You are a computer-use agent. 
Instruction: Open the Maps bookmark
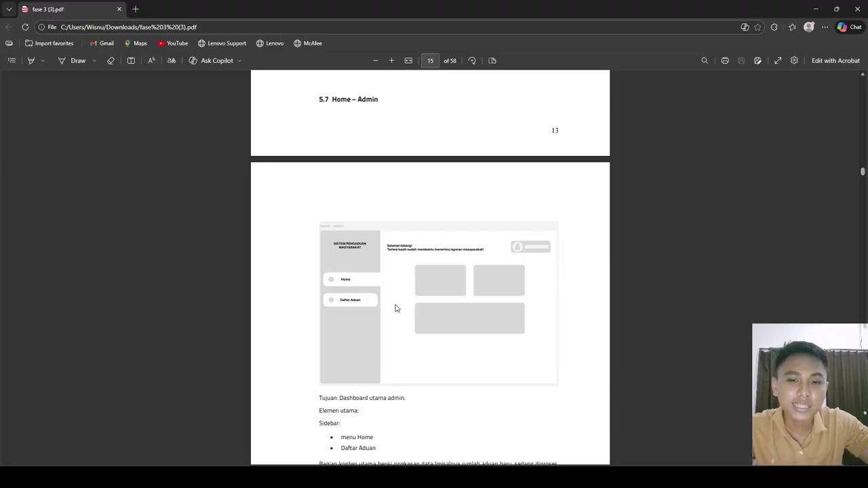135,43
